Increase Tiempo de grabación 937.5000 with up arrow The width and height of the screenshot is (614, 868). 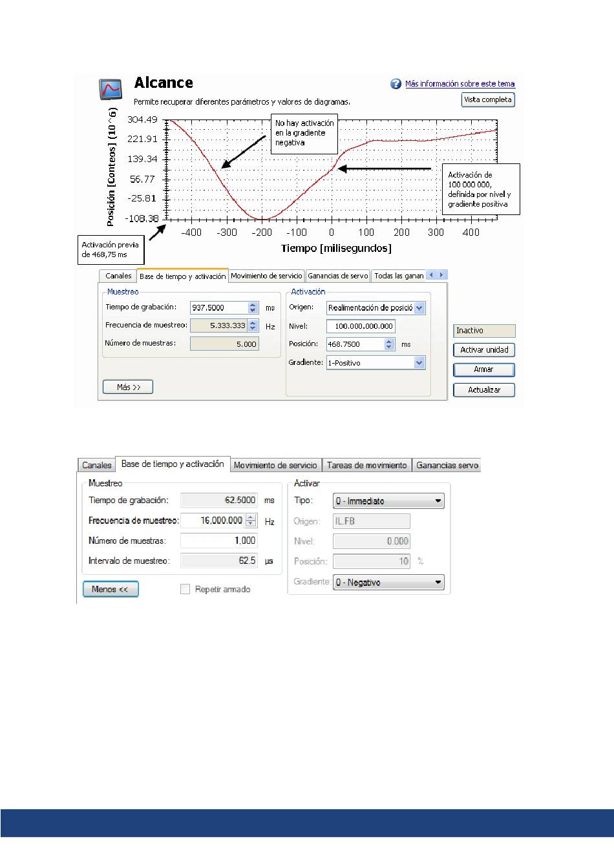tap(253, 305)
